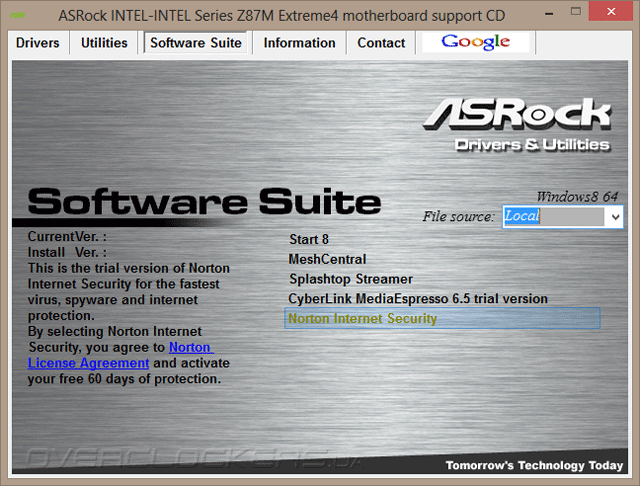Select Start 8 from software list
Screen dimensions: 640x486
click(309, 240)
